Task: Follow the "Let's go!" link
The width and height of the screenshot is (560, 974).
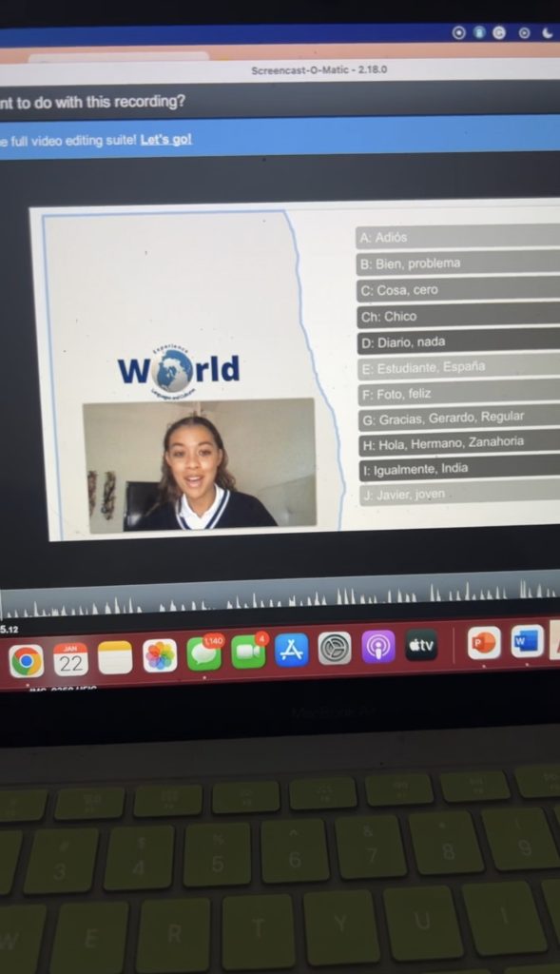Action: point(165,139)
